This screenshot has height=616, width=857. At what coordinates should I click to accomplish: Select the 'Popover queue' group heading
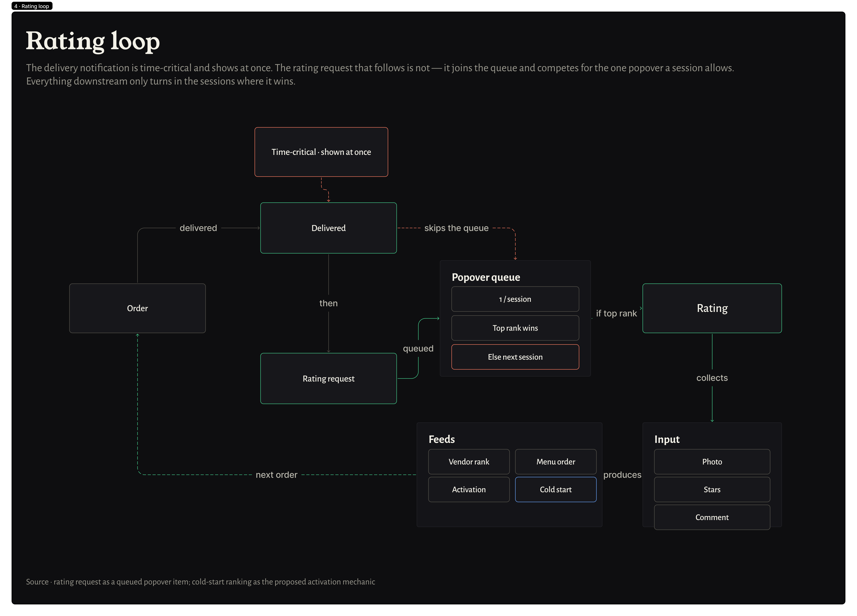click(486, 277)
